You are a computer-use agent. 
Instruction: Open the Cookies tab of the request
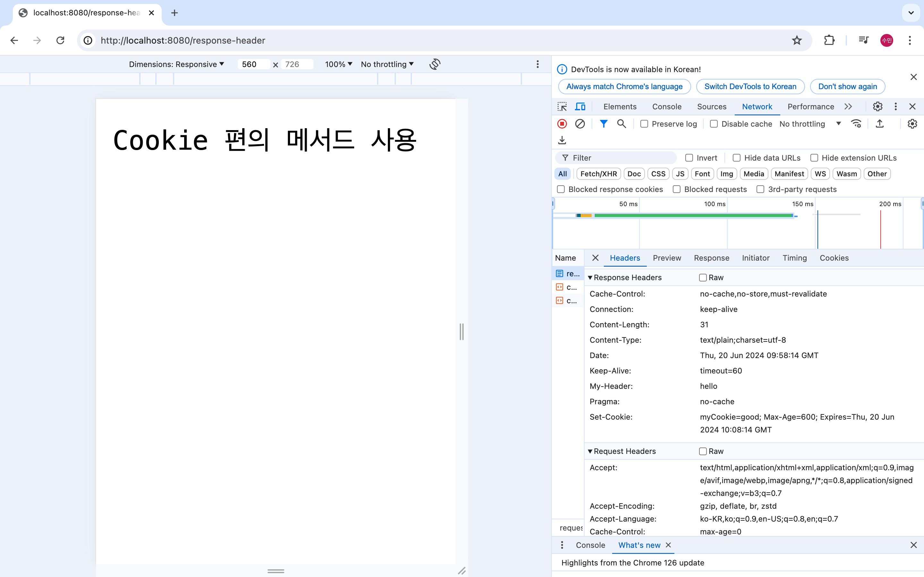coord(834,258)
